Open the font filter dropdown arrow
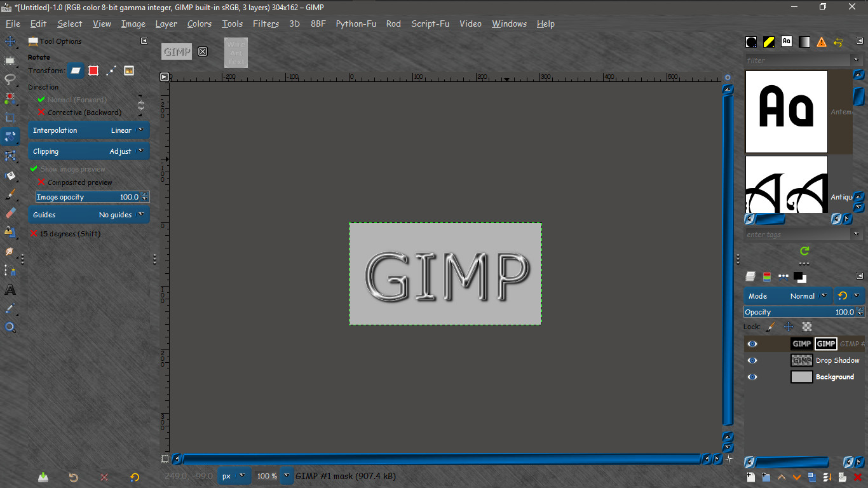The image size is (868, 488). coord(856,60)
